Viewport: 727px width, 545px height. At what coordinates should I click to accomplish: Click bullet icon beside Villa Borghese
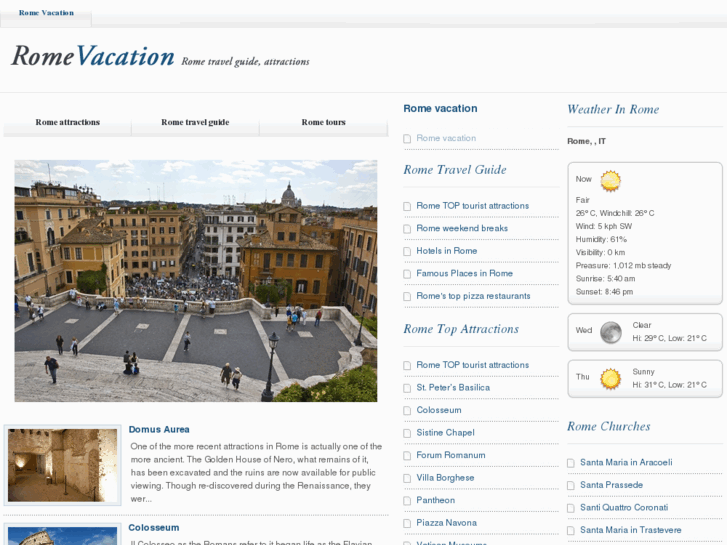tap(407, 478)
